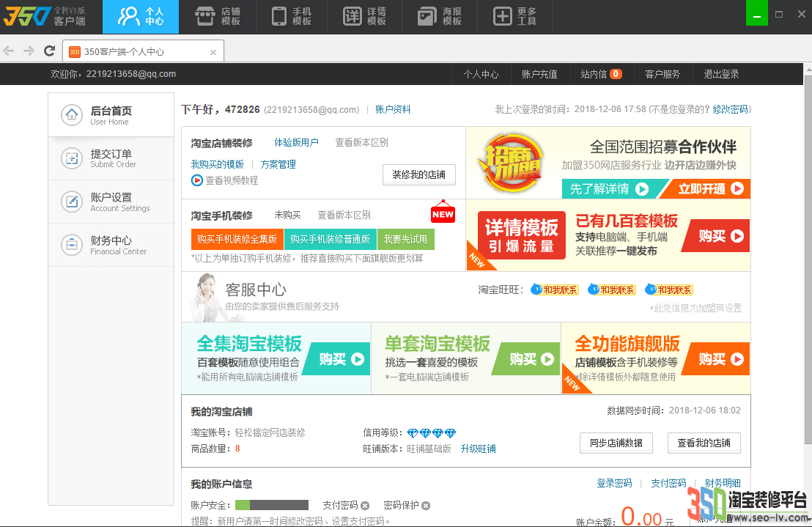The image size is (812, 527).
Task: Click 查看版本区别 under 淘宝店铺装修
Action: click(x=361, y=142)
